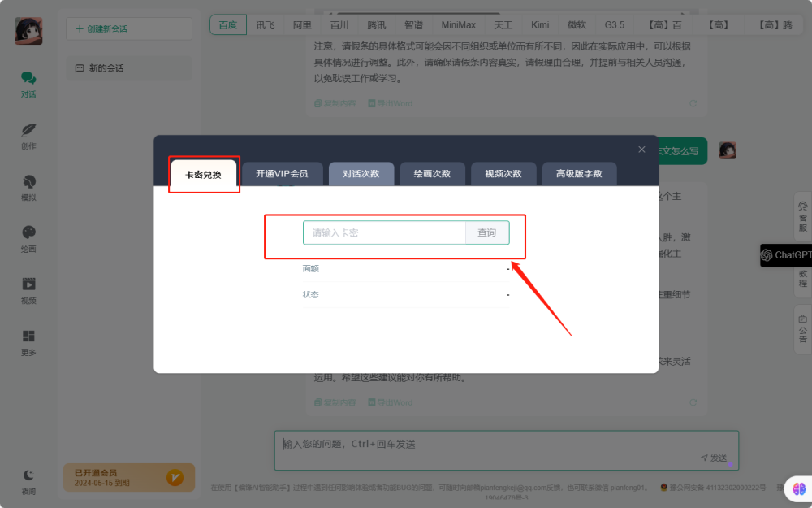The image size is (812, 508).
Task: Switch to the 智谱 model tab
Action: (414, 25)
